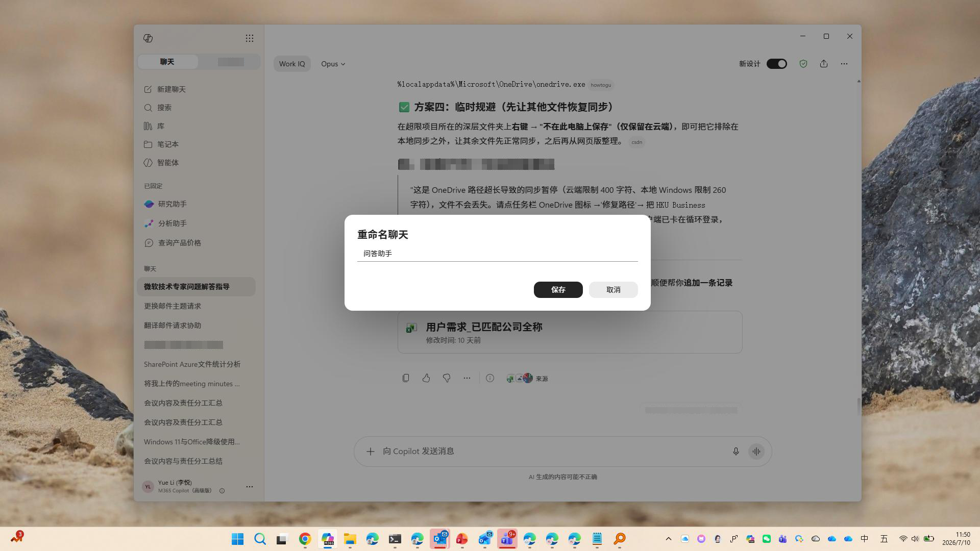This screenshot has width=980, height=551.
Task: Show hidden tray icons chevron
Action: pos(669,539)
